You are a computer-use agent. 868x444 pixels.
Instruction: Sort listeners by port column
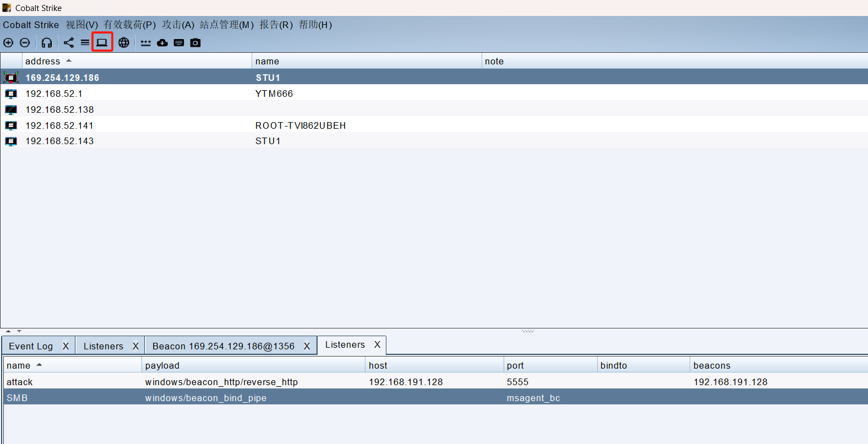(x=550, y=365)
